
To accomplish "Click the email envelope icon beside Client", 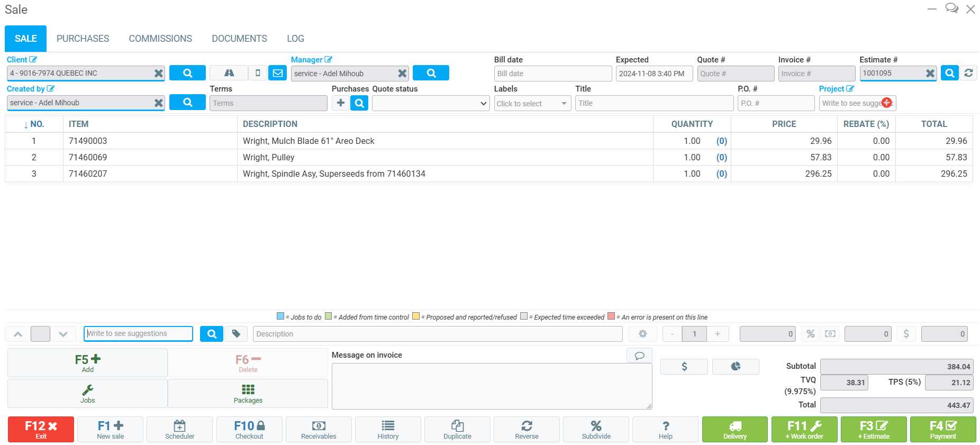I will [278, 73].
